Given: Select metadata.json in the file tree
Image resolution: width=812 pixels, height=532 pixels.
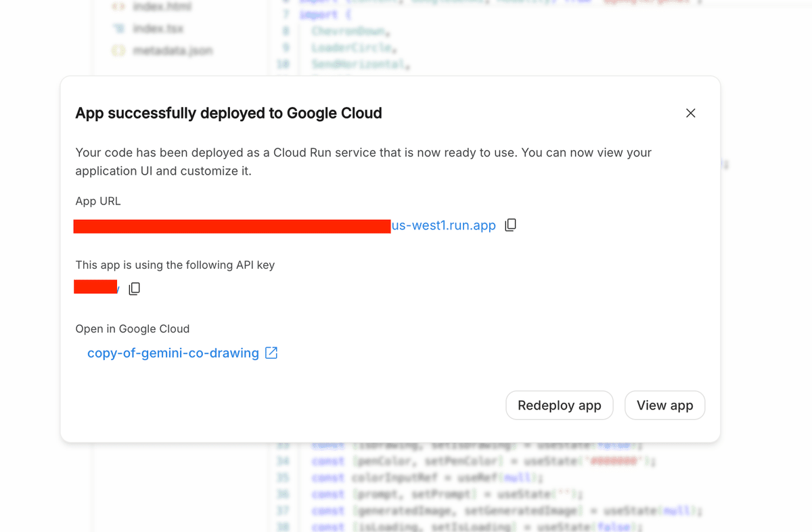Looking at the screenshot, I should [173, 50].
